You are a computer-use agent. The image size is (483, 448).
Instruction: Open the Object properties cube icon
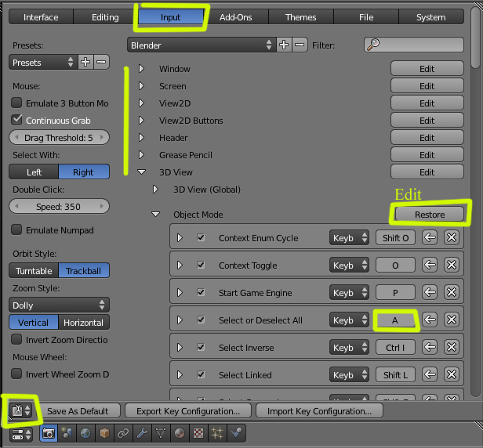(104, 434)
